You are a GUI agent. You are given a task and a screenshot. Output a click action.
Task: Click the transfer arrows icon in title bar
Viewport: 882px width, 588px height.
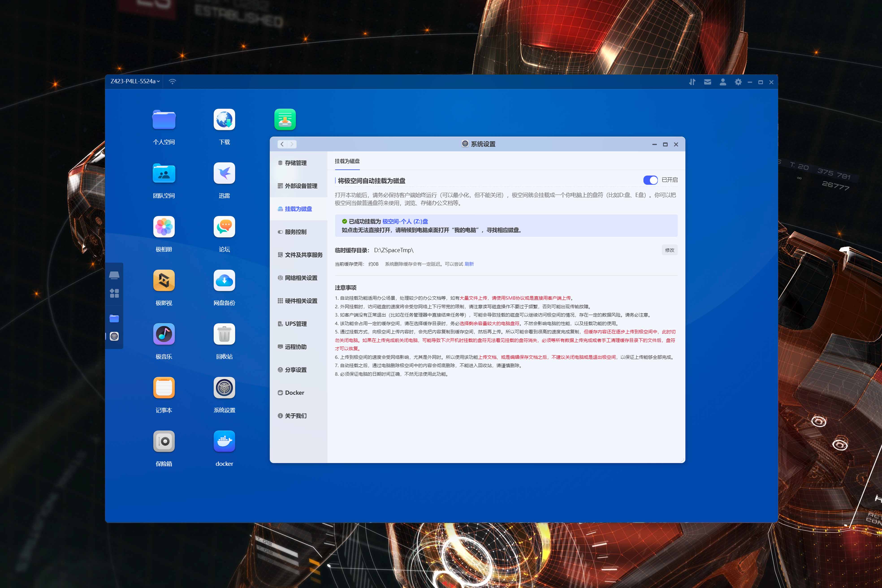pyautogui.click(x=692, y=82)
